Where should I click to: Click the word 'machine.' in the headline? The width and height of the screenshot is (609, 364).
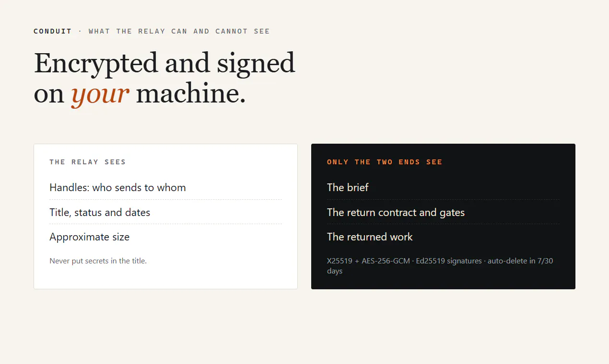(191, 93)
